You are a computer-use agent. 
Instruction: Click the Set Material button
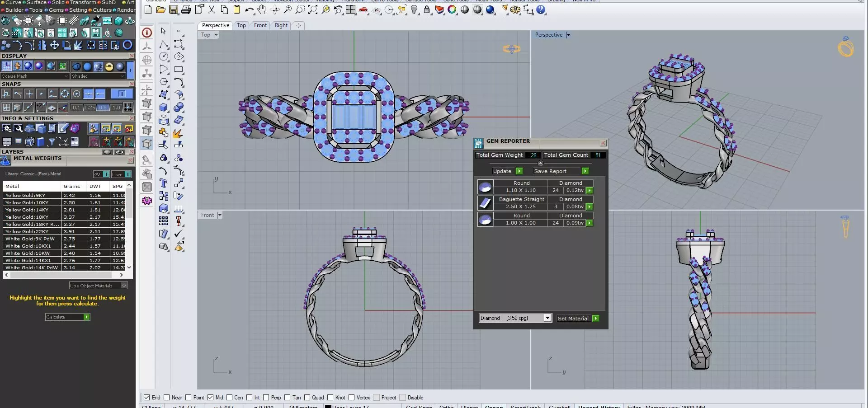[x=578, y=319]
